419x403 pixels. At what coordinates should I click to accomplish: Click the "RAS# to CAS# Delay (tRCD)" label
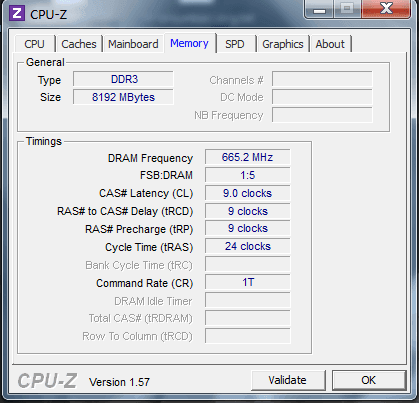125,211
